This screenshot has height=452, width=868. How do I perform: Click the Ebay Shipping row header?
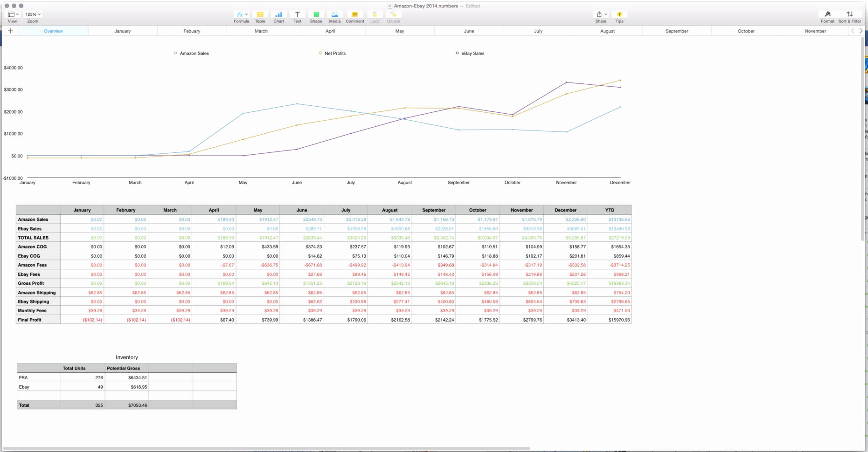pyautogui.click(x=38, y=301)
